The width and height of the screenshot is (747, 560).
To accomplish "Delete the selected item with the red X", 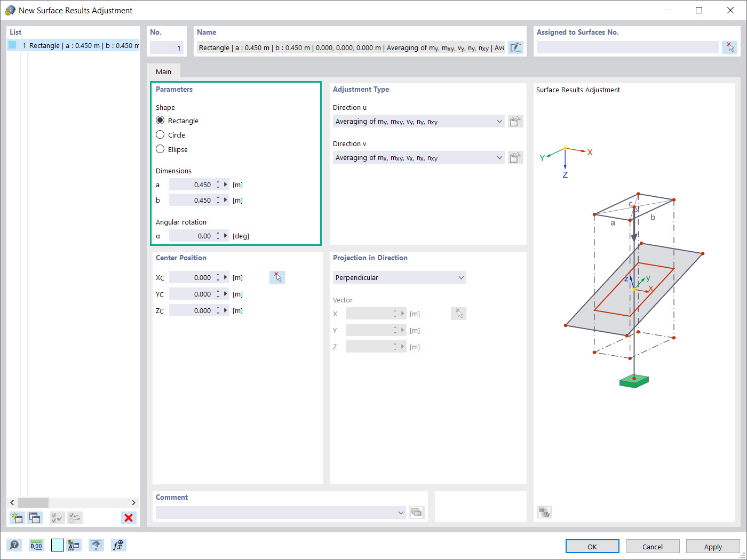I will click(x=129, y=518).
